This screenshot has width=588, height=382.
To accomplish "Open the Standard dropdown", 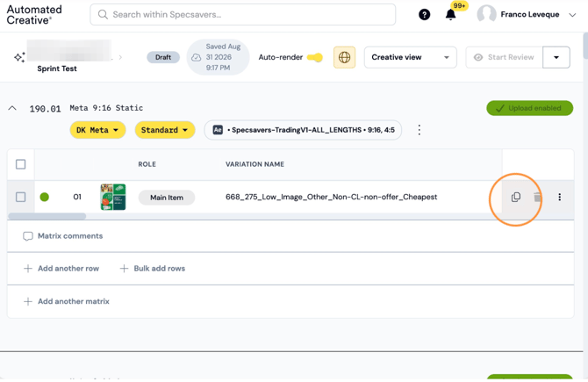I will [165, 130].
